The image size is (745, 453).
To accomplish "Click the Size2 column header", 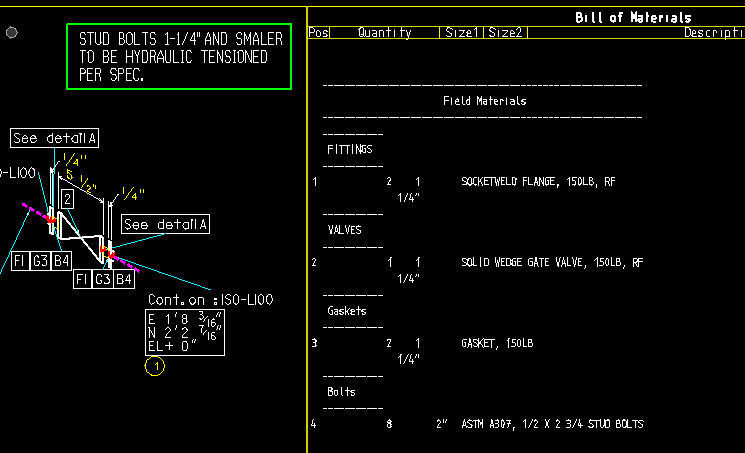I will (505, 33).
